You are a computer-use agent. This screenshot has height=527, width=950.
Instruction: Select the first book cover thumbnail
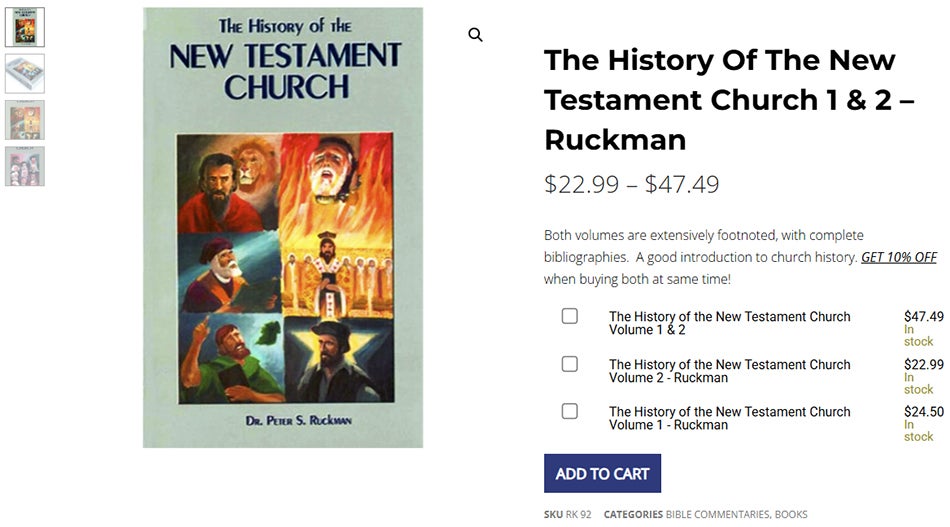(x=25, y=27)
